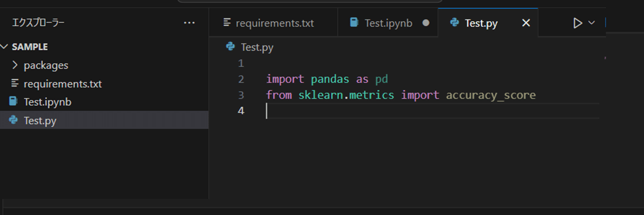The image size is (644, 215).
Task: Click Test.py breadcrumb above the editor
Action: (x=257, y=47)
